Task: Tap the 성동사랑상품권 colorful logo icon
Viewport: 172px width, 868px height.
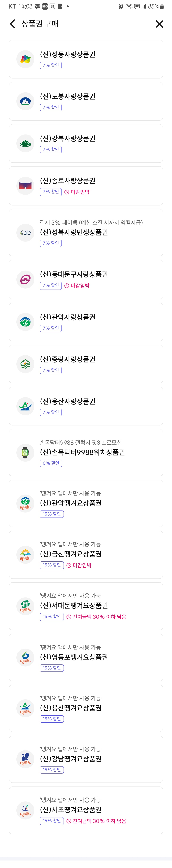Action: 25,59
